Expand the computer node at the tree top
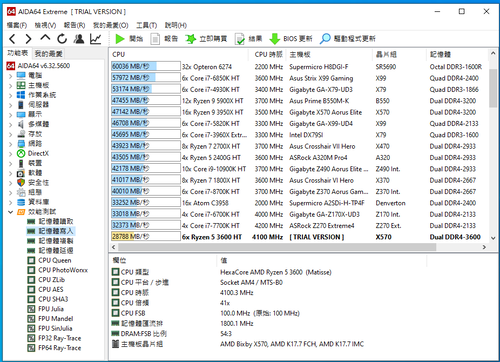 pyautogui.click(x=10, y=76)
